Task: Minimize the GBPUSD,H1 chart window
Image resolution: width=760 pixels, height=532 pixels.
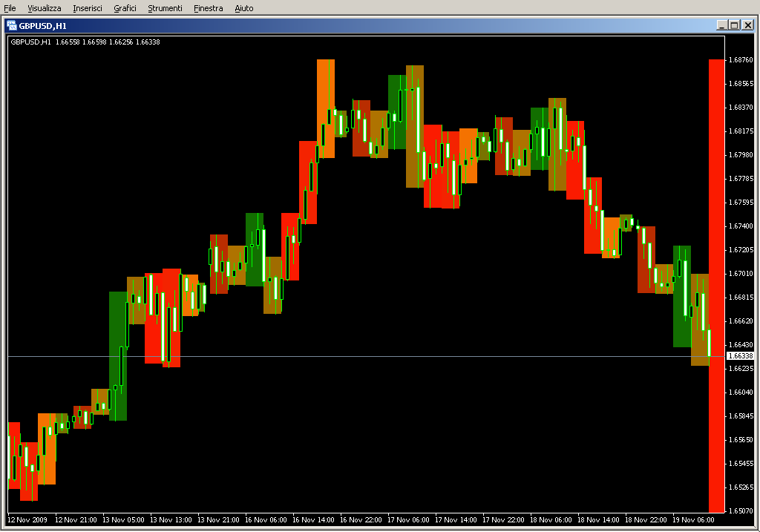Action: tap(721, 25)
